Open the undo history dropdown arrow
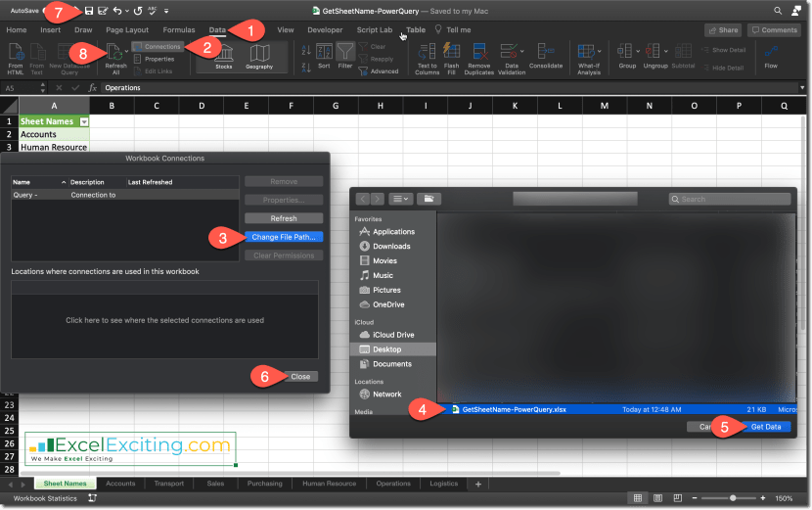Image resolution: width=812 pixels, height=510 pixels. pyautogui.click(x=127, y=11)
